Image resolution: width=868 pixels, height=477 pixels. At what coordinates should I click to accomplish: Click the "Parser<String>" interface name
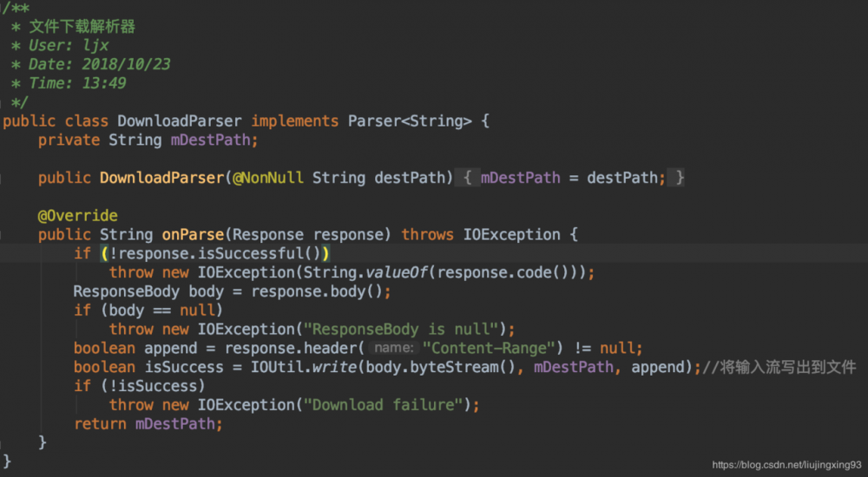(411, 121)
